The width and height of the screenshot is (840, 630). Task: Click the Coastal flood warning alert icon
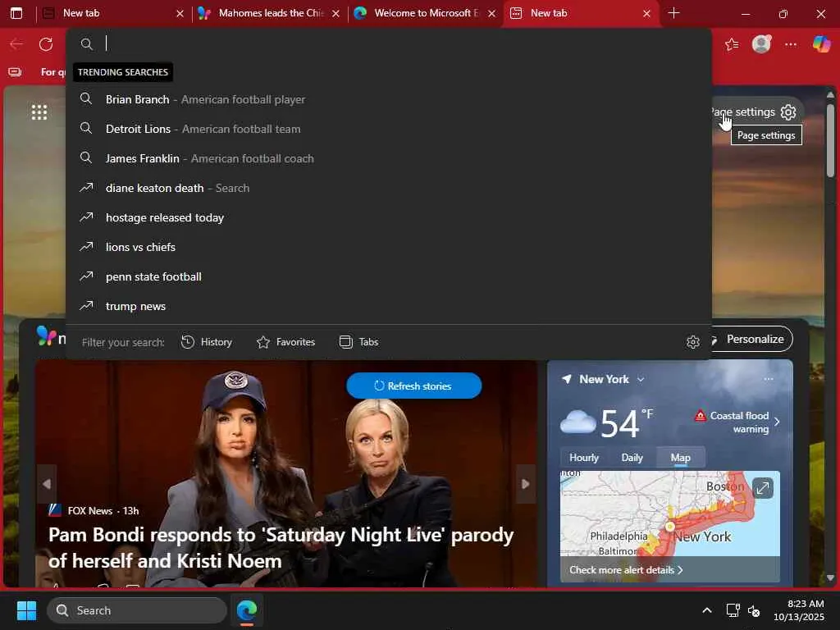[700, 416]
